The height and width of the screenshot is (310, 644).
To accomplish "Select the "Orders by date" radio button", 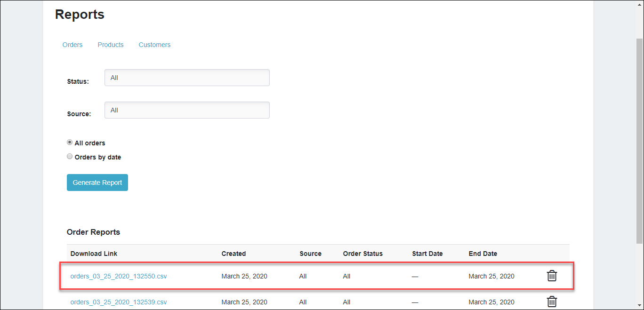I will pos(69,156).
